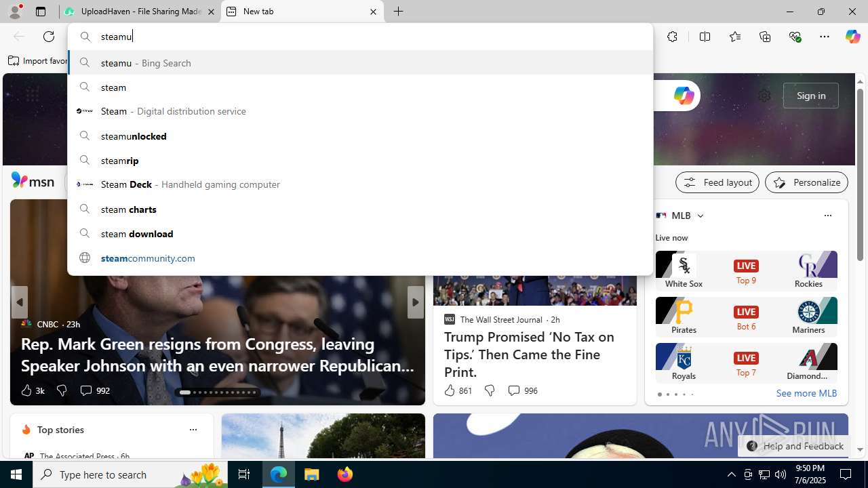868x488 pixels.
Task: Select 'Steam Deck' handheld gaming suggestion
Action: point(360,184)
